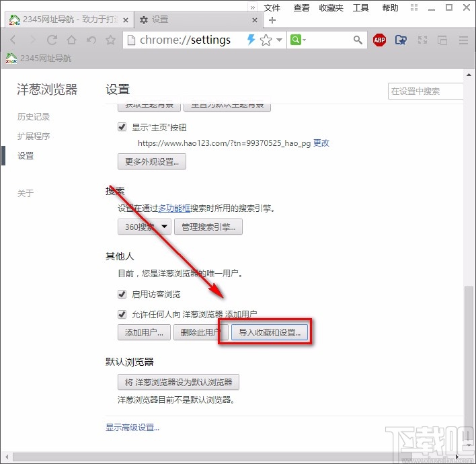476x464 pixels.
Task: Click the scrollbar up arrow
Action: [x=469, y=75]
